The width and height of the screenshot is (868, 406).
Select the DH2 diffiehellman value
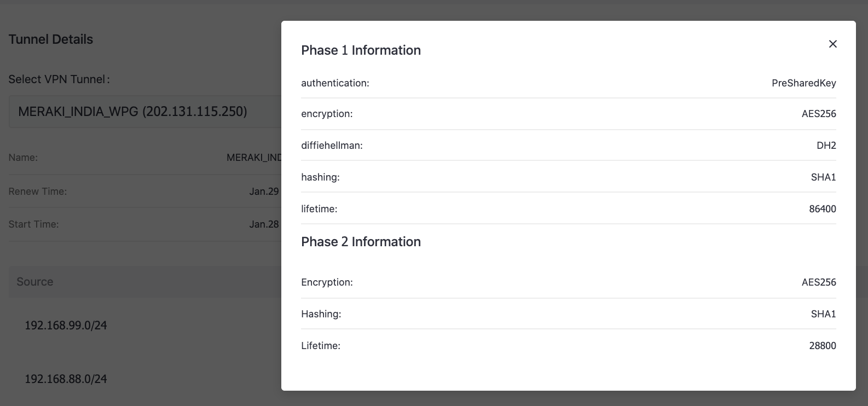click(x=826, y=146)
